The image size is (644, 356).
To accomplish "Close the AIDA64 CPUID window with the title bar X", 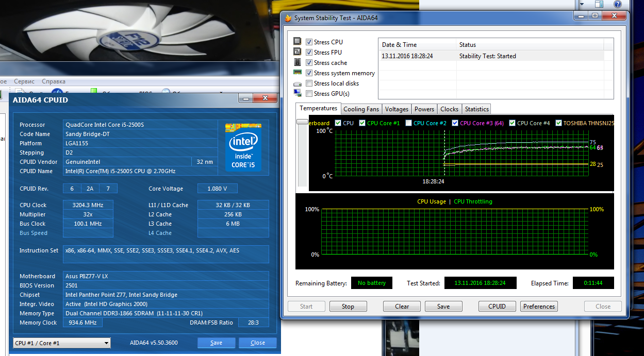I will coord(265,98).
